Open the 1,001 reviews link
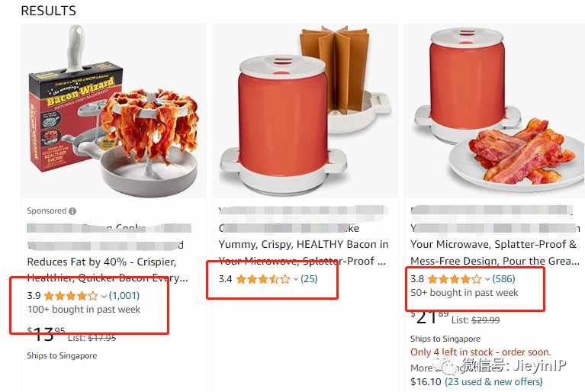The width and height of the screenshot is (585, 392). [x=124, y=296]
